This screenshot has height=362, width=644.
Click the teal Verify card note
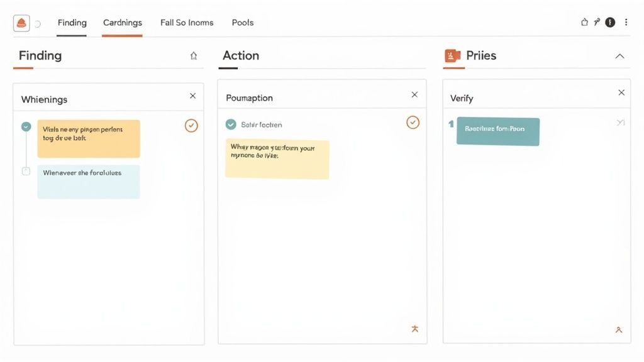[497, 131]
